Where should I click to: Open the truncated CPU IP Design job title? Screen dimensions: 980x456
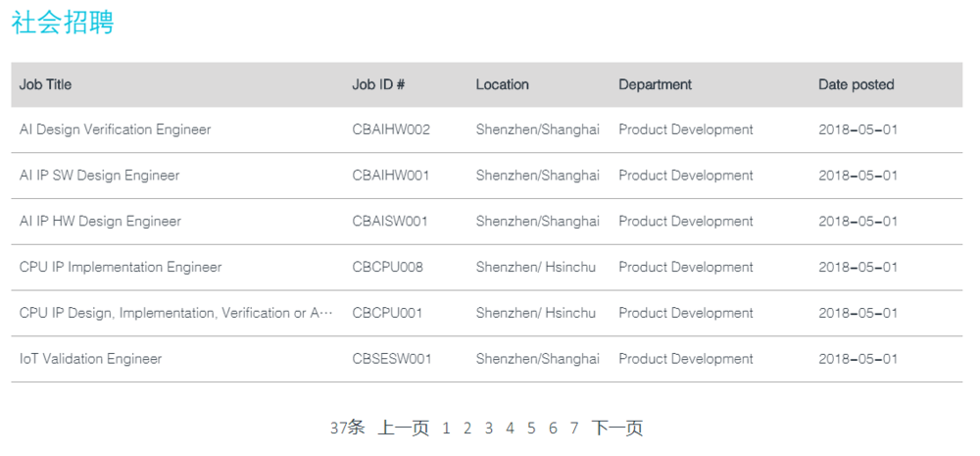tap(175, 313)
